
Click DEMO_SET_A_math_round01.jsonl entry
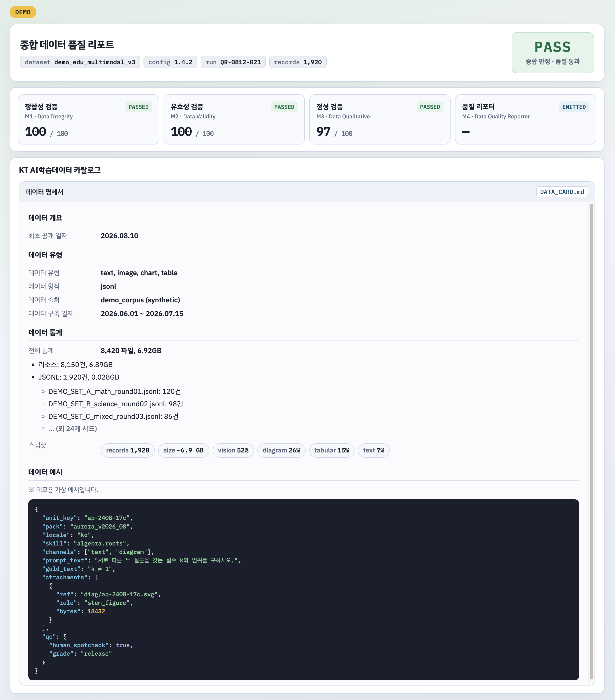pos(115,391)
